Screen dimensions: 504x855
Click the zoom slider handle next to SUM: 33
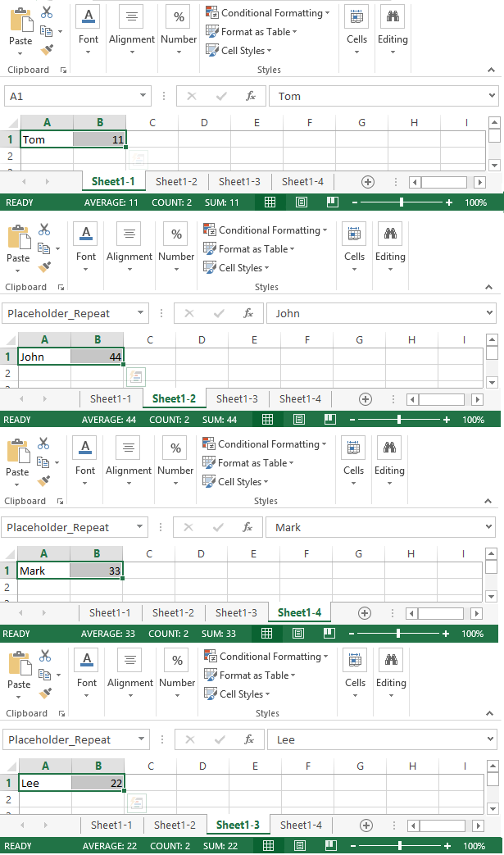tap(397, 633)
